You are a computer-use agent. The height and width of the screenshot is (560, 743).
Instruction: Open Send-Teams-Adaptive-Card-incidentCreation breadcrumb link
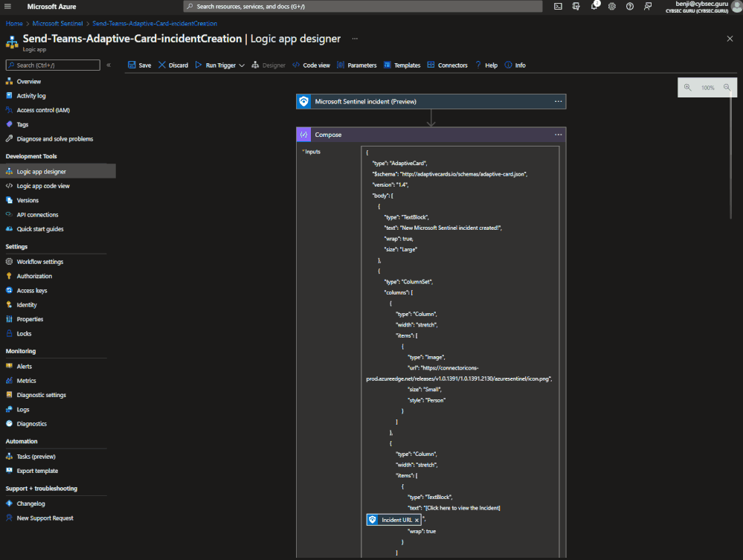pyautogui.click(x=155, y=23)
